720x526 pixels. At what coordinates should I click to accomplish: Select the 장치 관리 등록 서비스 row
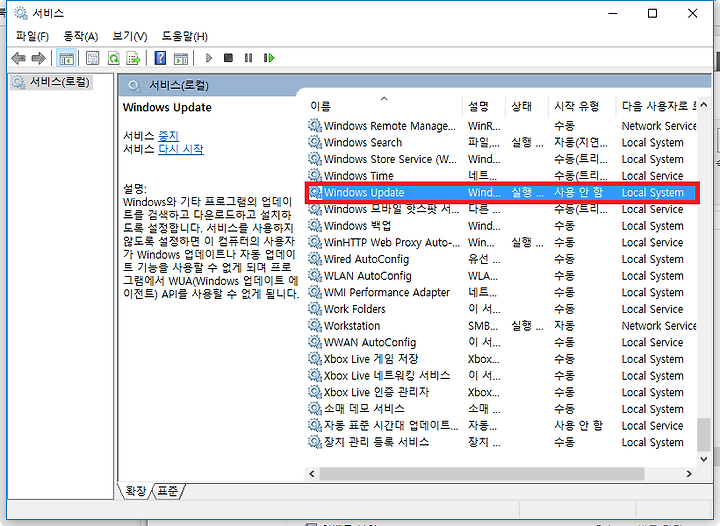coord(502,442)
